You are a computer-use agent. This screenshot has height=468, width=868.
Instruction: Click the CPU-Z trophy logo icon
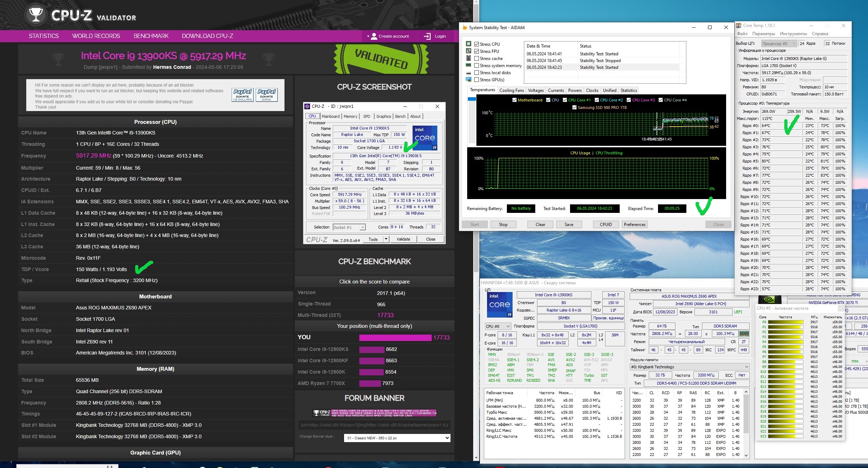tap(35, 15)
